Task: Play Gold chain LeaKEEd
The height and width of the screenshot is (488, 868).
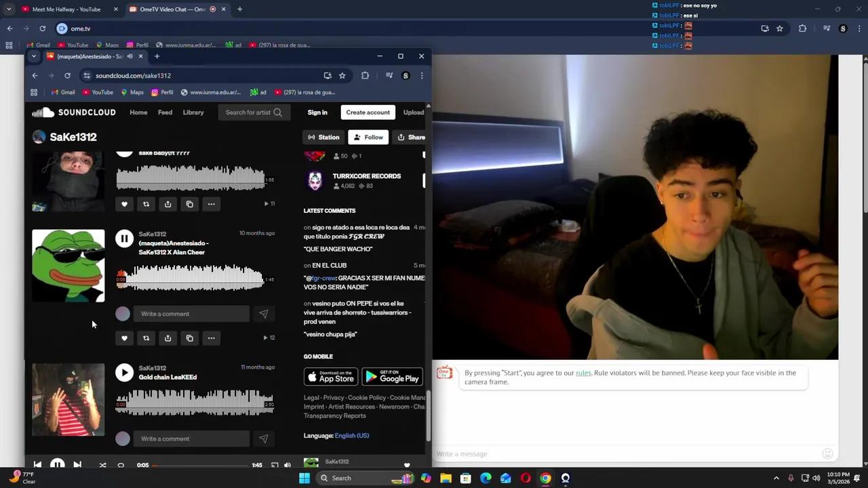Action: coord(124,373)
